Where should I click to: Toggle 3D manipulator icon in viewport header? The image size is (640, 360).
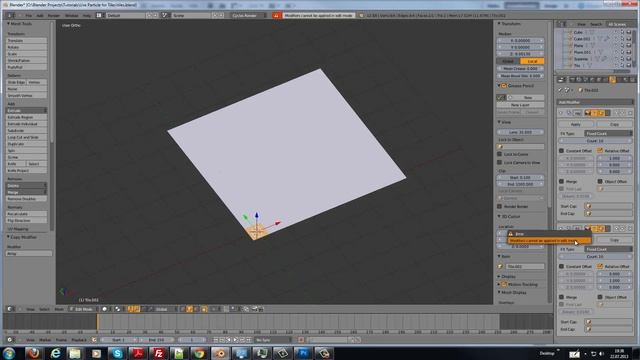coord(130,309)
